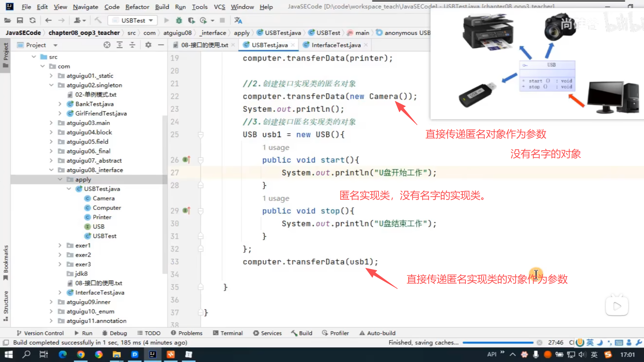The image size is (644, 362).
Task: Click the Debug bug icon in toolbar
Action: [x=179, y=20]
